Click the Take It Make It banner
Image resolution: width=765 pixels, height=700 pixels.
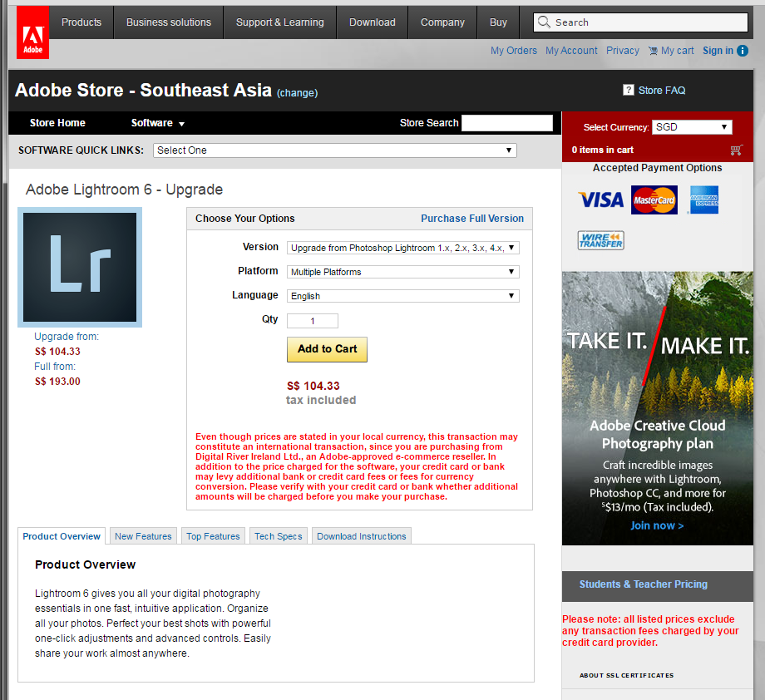(x=658, y=408)
